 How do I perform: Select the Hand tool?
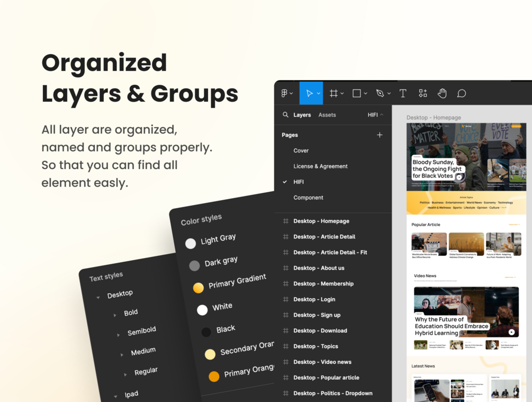tap(442, 93)
